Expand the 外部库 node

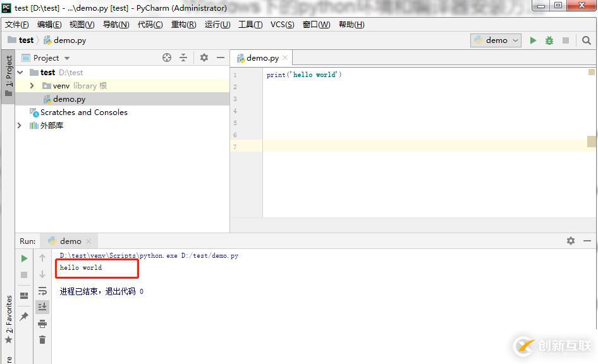(x=20, y=125)
